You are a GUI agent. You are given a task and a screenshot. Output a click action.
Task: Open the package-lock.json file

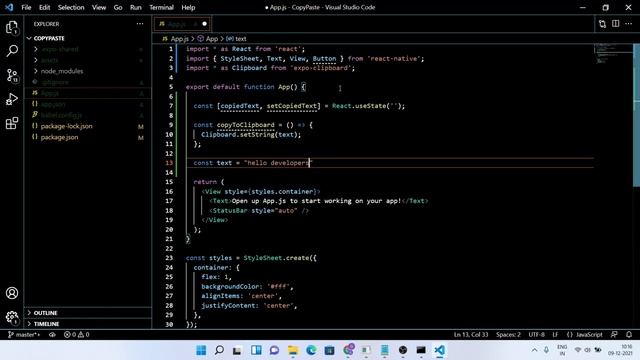pos(87,127)
